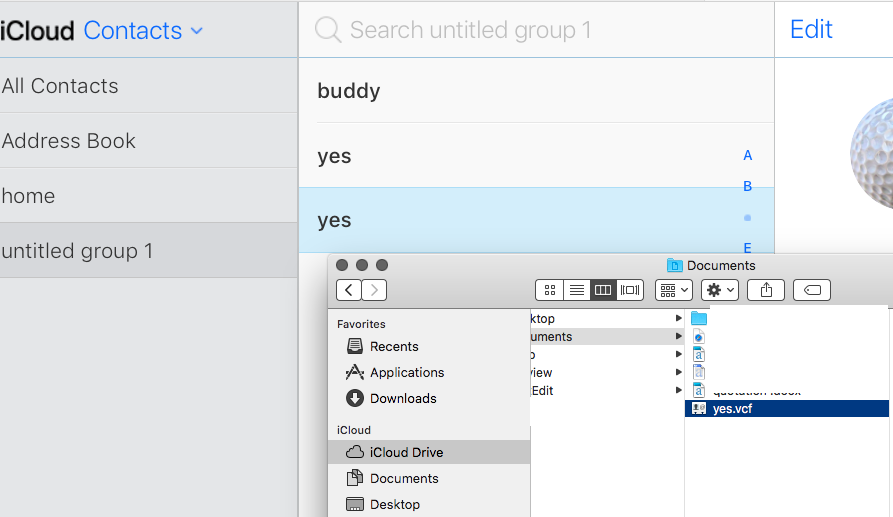Screen dimensions: 893x517
Task: Go back in Finder window
Action: coord(349,290)
